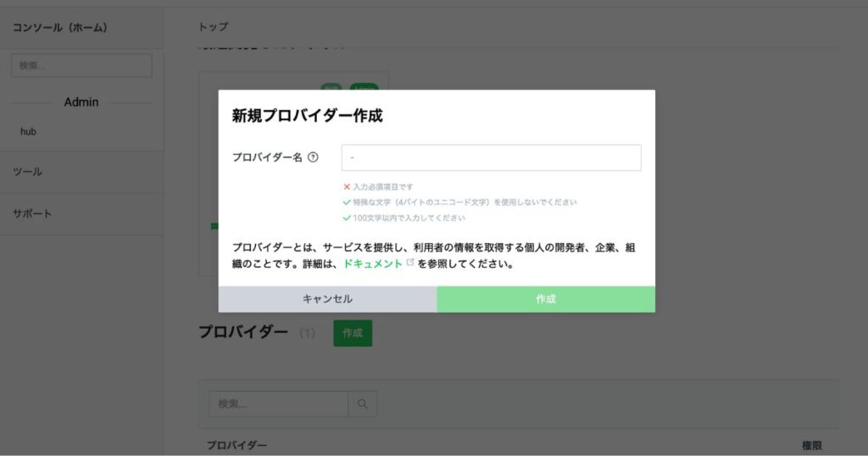This screenshot has width=868, height=456.
Task: Click the dark green 作成 button beside プロバイダー heading
Action: click(353, 333)
